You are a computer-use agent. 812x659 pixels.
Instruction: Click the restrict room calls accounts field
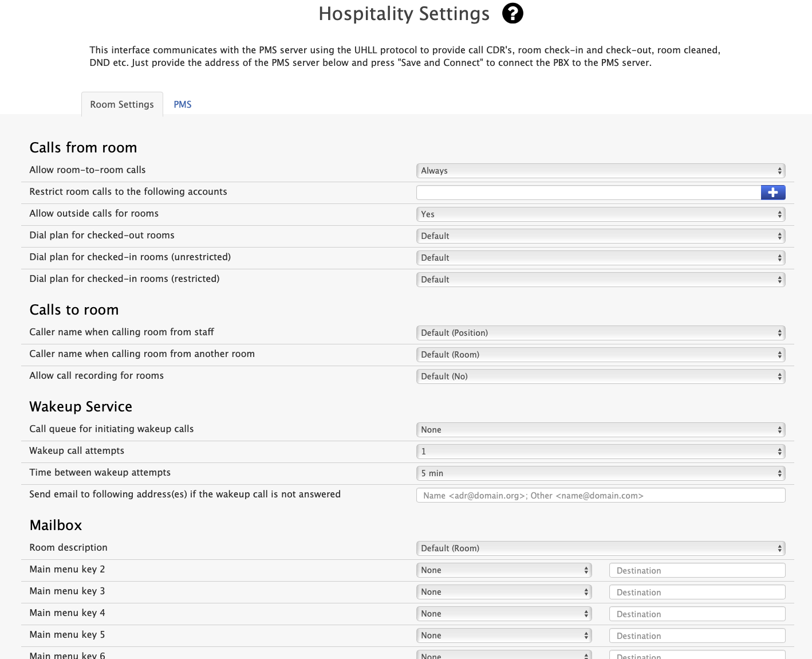click(588, 193)
